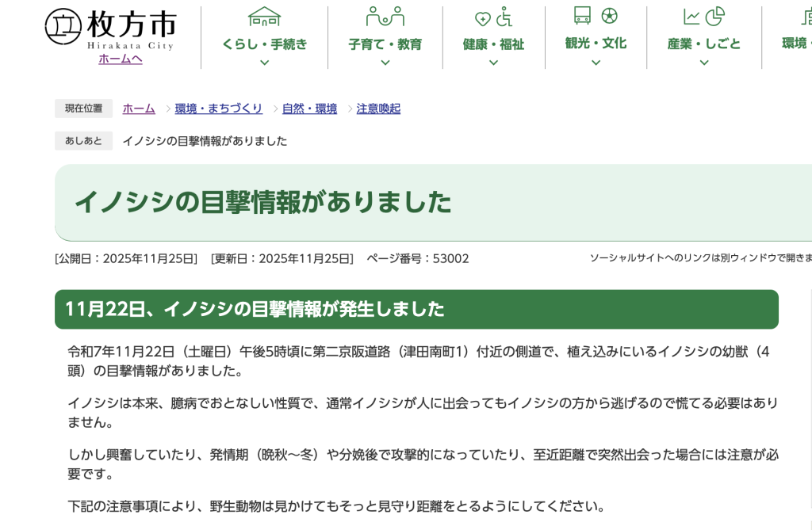The image size is (812, 530).
Task: Expand the chevron under 健康・福祉
Action: [x=493, y=63]
